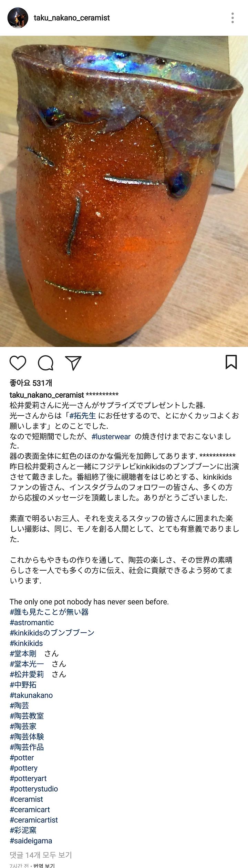Open taku_nakano_ceramist profile avatar
Image resolution: width=248 pixels, height=868 pixels.
(x=18, y=18)
